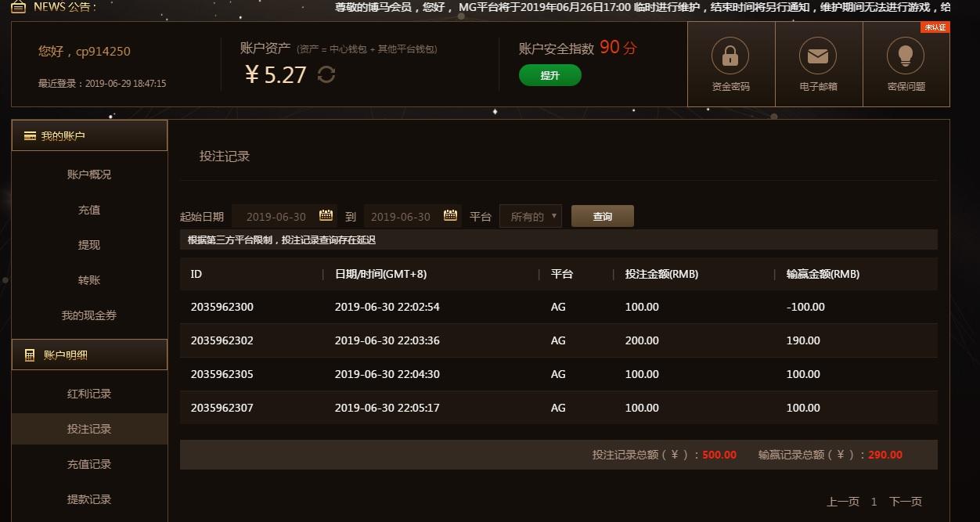Open the end date calendar picker icon
Image resolution: width=980 pixels, height=522 pixels.
click(x=450, y=215)
